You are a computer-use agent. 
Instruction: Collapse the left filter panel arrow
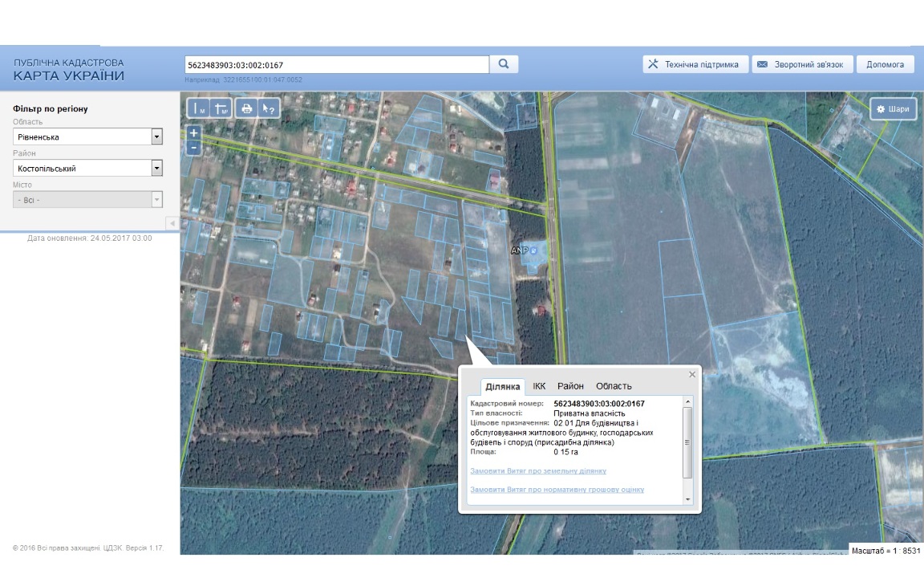click(x=172, y=222)
